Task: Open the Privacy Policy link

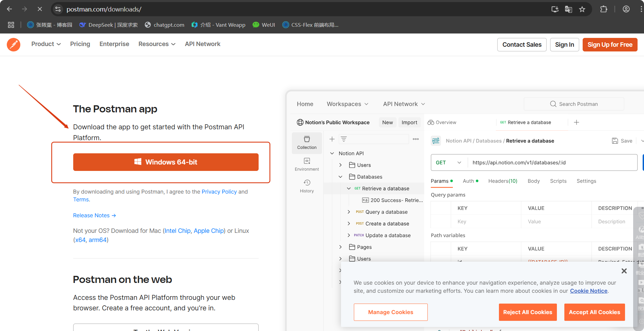Action: 219,192
